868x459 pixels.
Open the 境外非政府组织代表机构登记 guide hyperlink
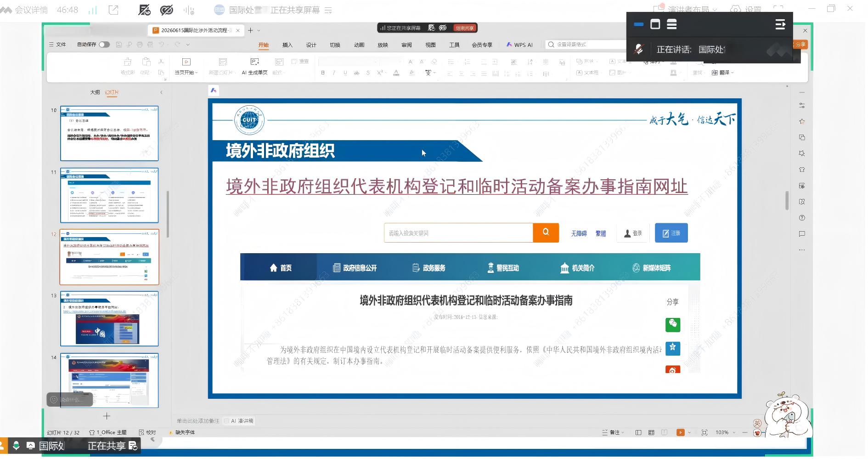(x=457, y=187)
